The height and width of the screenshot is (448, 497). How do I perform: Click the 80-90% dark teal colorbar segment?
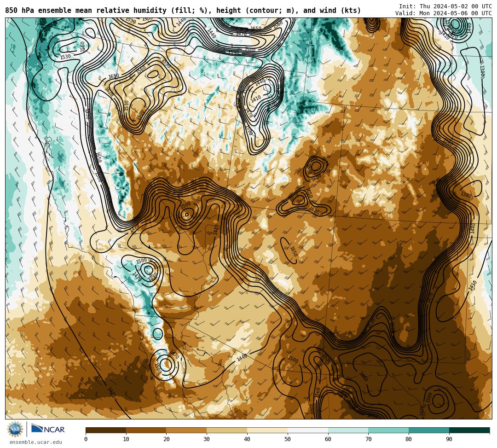click(429, 430)
